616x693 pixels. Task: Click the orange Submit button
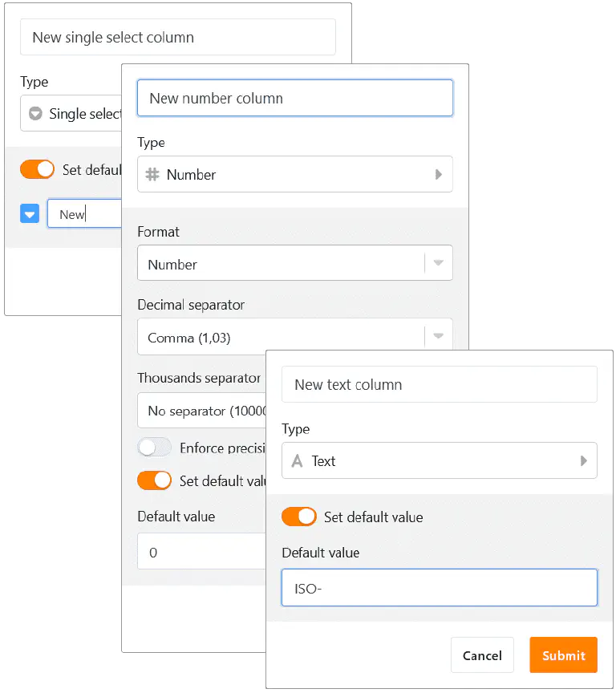(563, 655)
